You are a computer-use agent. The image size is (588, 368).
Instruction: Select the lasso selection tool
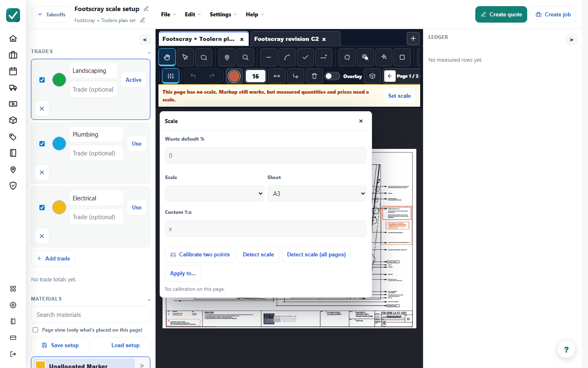pyautogui.click(x=204, y=57)
